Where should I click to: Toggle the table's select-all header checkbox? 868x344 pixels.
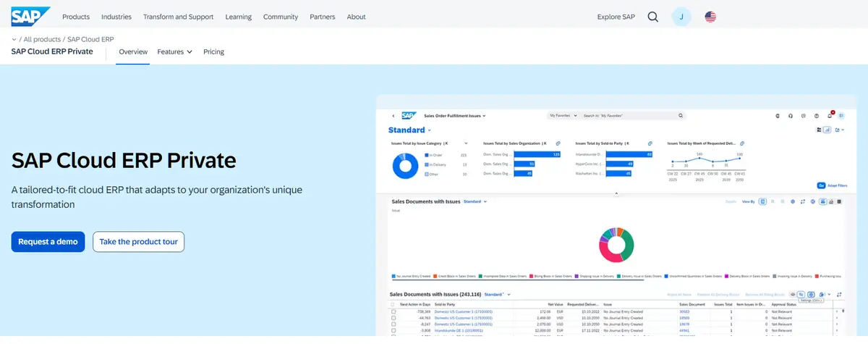[x=393, y=304]
